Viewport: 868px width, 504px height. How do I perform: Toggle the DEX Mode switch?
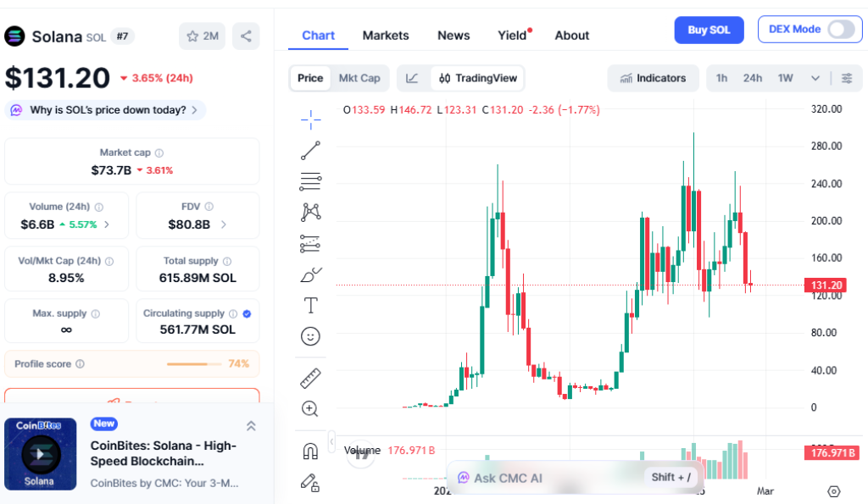click(x=841, y=29)
